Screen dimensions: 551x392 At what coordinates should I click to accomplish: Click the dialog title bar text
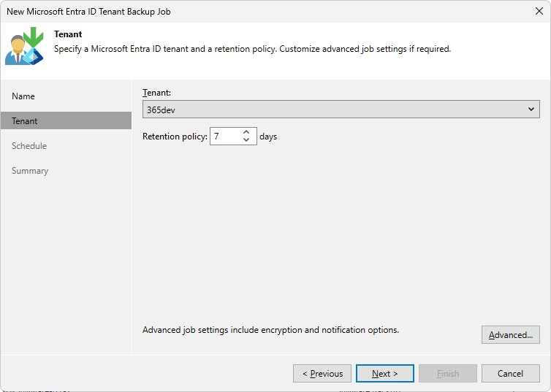coord(88,12)
